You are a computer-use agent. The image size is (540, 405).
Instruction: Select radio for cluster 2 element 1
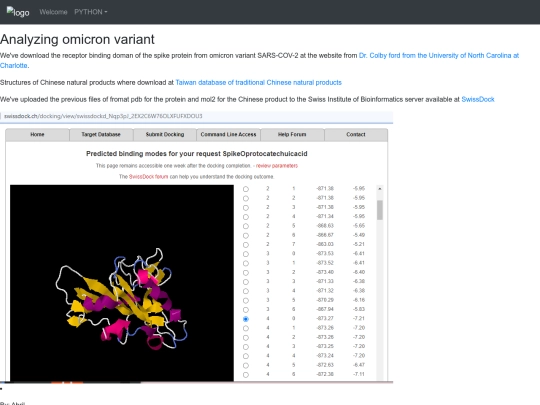[246, 189]
